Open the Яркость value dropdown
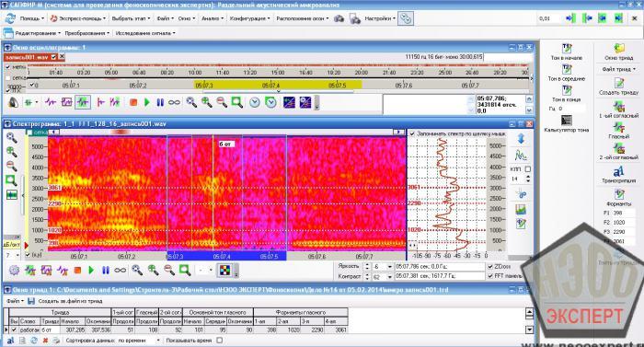Viewport: 644px width, 347px height. pyautogui.click(x=389, y=267)
